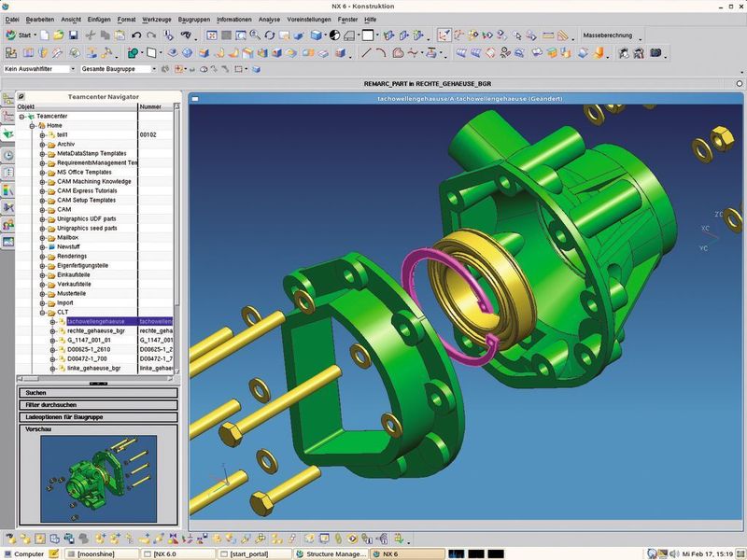Expand the Mailbox folder

click(42, 238)
